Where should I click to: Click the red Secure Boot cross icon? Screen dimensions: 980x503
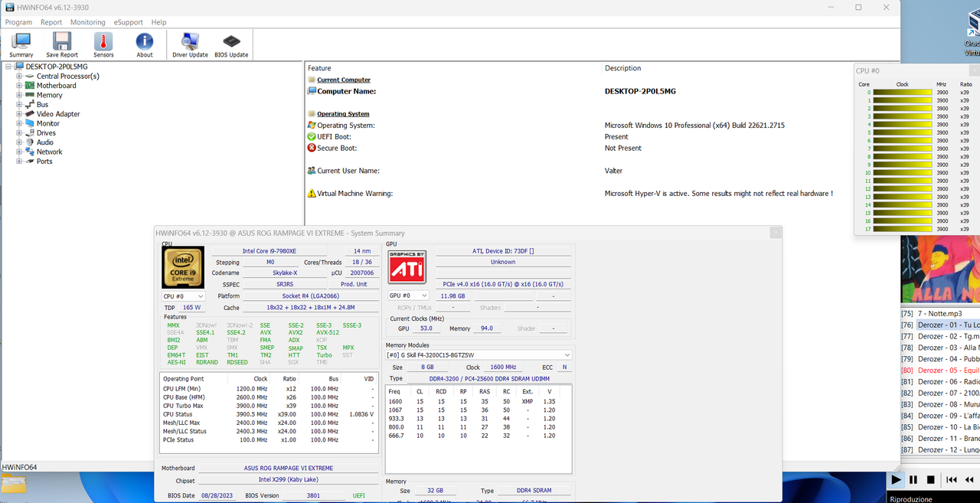click(x=312, y=148)
